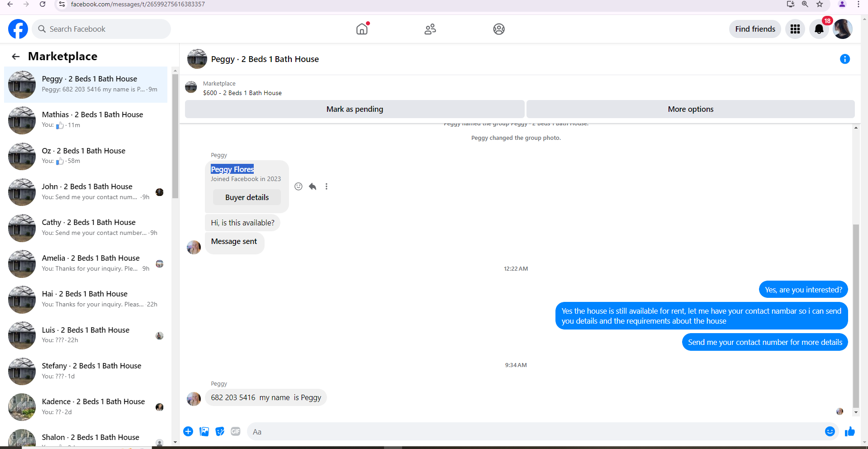The height and width of the screenshot is (449, 868).
Task: Open Luis conversation in the list
Action: click(86, 335)
